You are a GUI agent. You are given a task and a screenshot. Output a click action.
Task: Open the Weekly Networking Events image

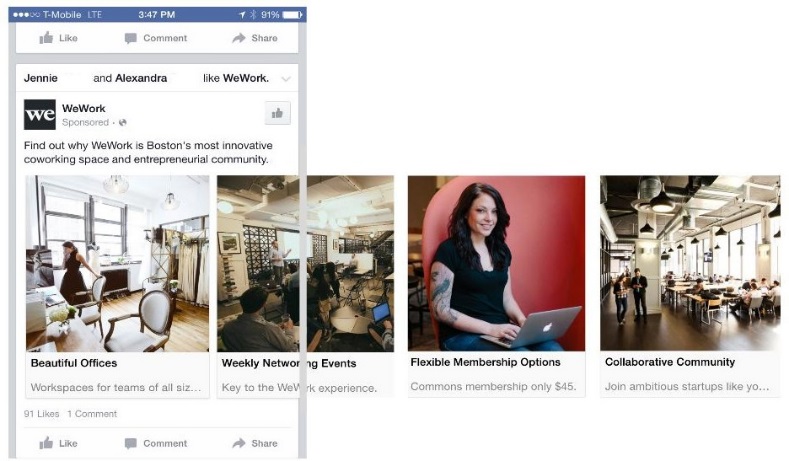click(305, 263)
